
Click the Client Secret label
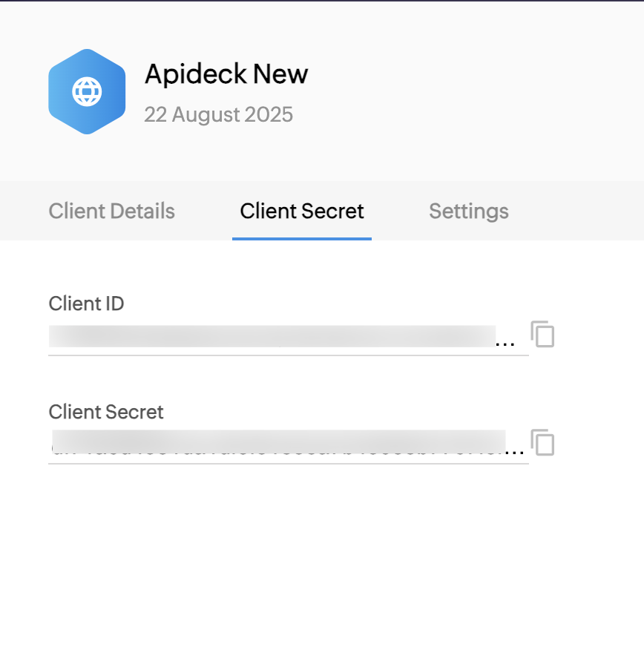tap(105, 412)
